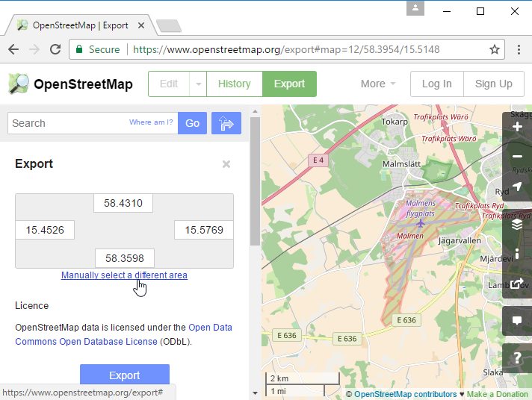Edit the east longitude 15.5769 field
532x400 pixels.
[204, 230]
